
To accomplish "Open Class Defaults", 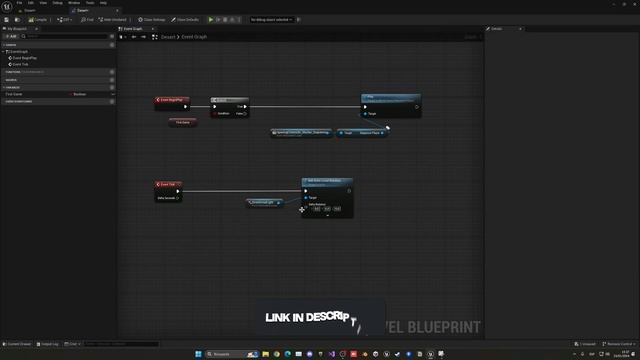I will (x=185, y=20).
